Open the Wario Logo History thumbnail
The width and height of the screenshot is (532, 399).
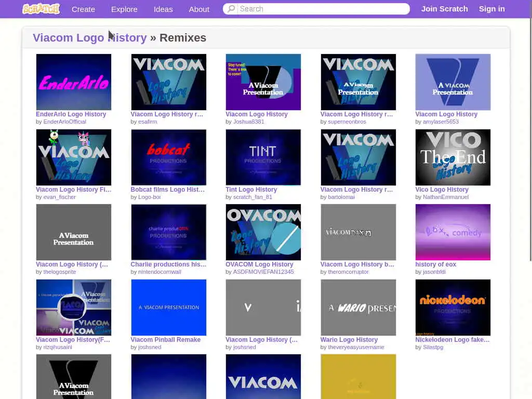(x=358, y=308)
